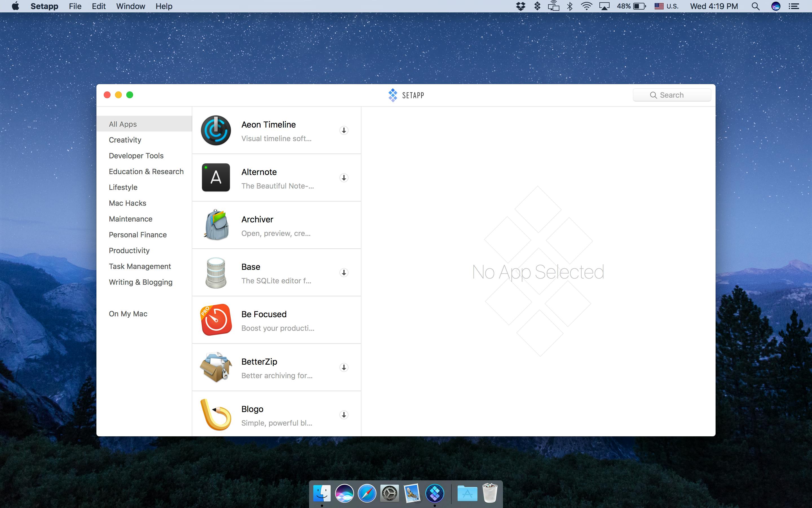Open Notification Center icon
This screenshot has width=812, height=508.
click(x=794, y=6)
